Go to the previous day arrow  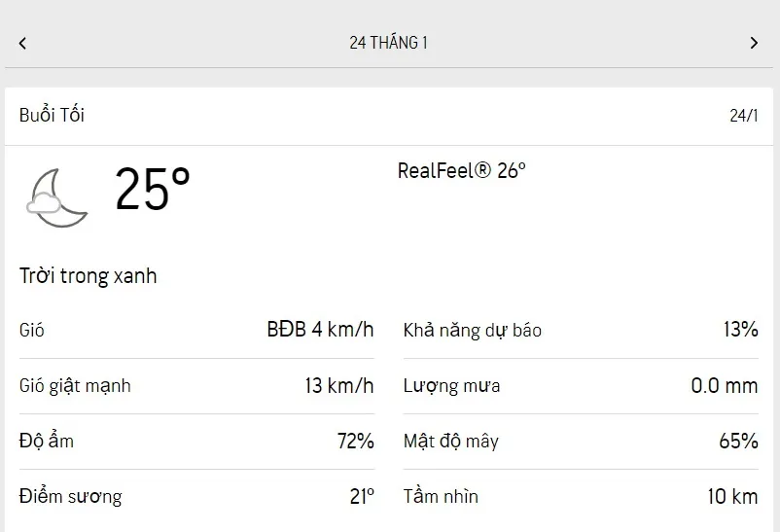pos(22,43)
